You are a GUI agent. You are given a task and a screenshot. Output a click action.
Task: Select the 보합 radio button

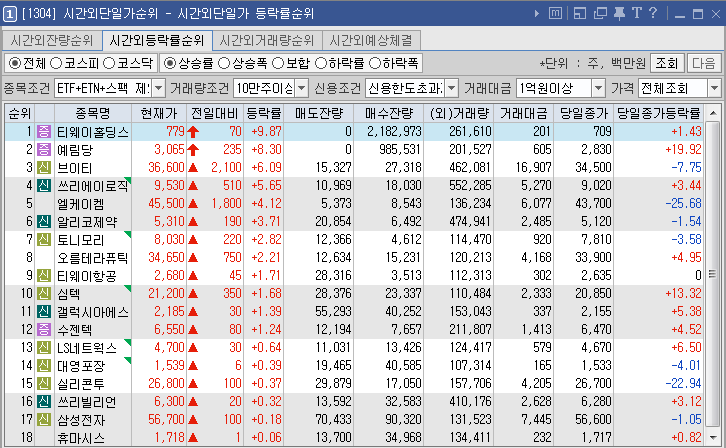pos(278,63)
